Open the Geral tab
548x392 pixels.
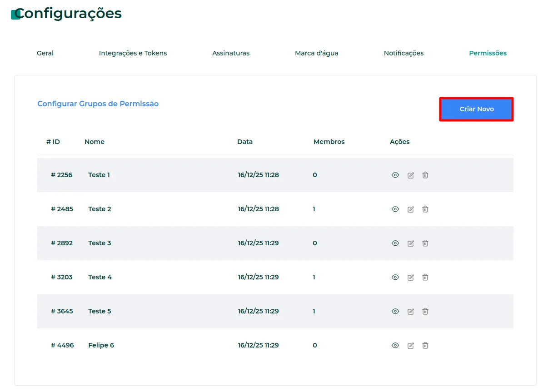[45, 53]
